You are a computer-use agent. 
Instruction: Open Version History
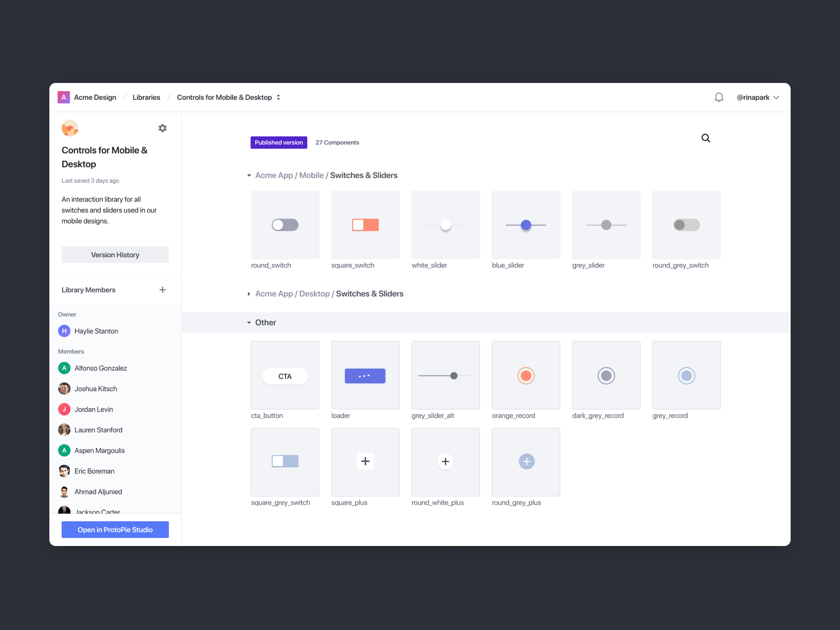(x=115, y=255)
